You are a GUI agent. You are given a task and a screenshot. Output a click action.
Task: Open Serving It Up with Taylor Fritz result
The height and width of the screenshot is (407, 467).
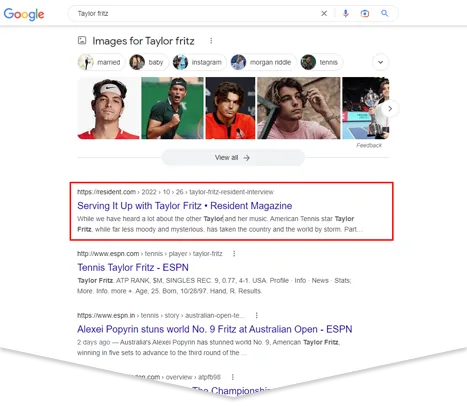pos(185,206)
